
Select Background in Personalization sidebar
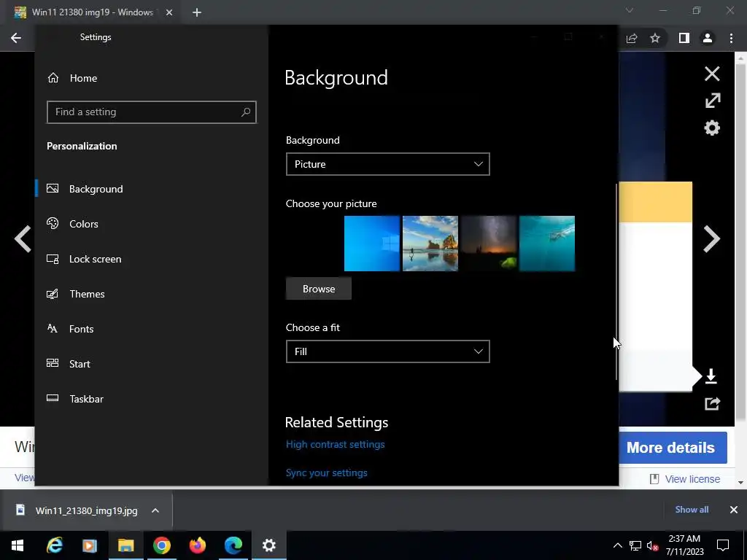pyautogui.click(x=96, y=189)
